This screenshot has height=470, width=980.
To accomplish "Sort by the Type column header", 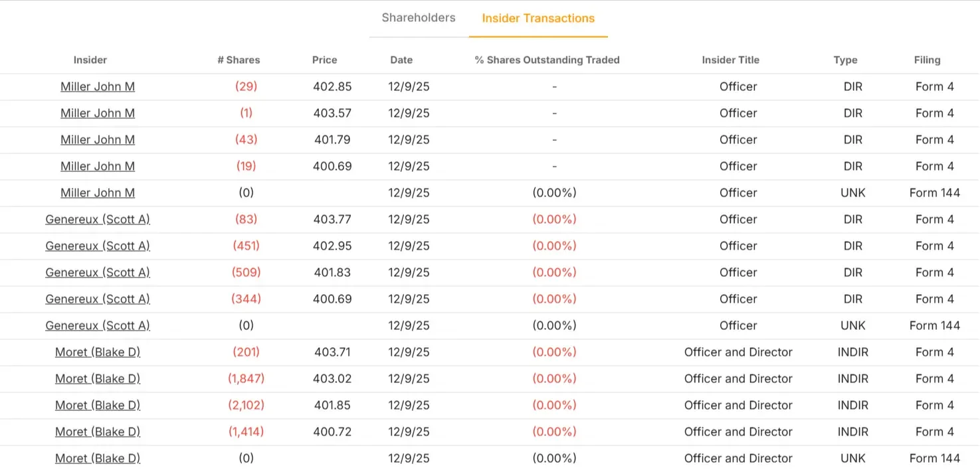I will pyautogui.click(x=845, y=60).
